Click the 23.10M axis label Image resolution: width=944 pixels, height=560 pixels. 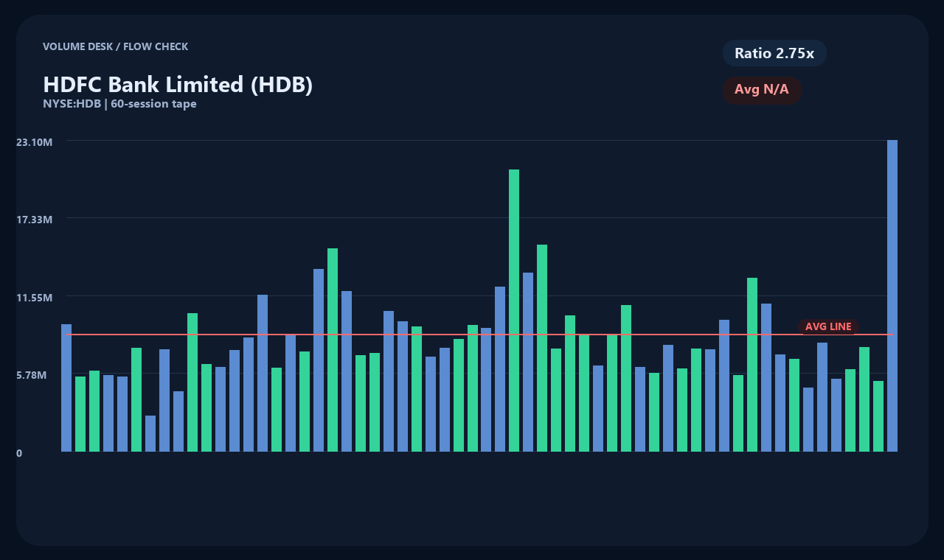point(35,141)
